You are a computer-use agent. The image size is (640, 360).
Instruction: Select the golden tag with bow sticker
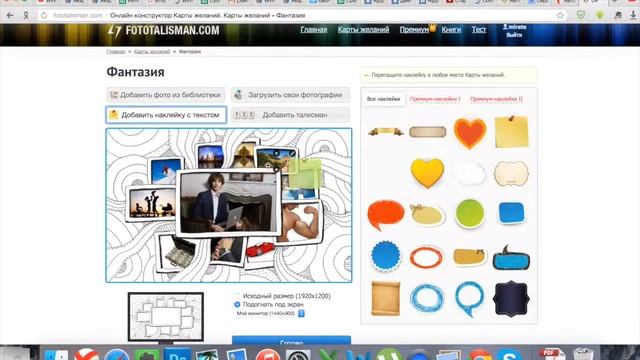coord(470,257)
